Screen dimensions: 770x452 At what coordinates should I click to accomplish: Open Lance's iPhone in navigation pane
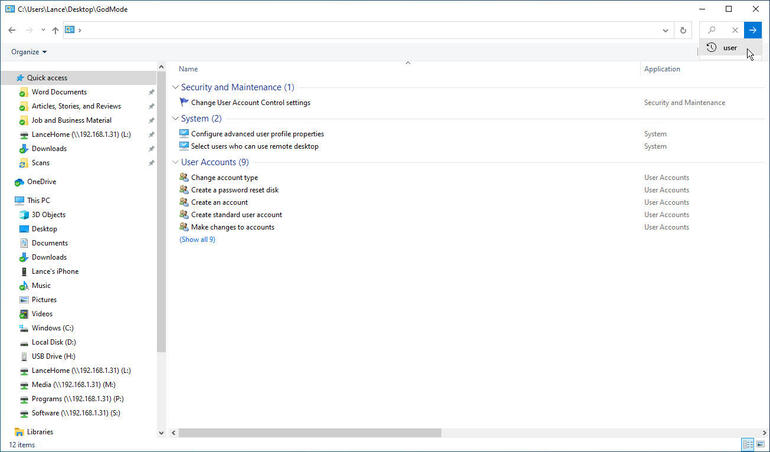click(54, 271)
